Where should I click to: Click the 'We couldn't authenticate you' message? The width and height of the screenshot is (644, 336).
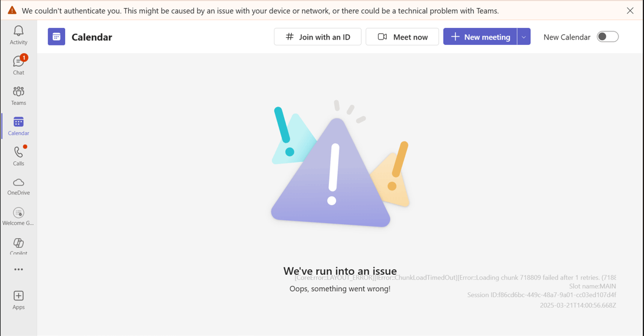tap(260, 10)
